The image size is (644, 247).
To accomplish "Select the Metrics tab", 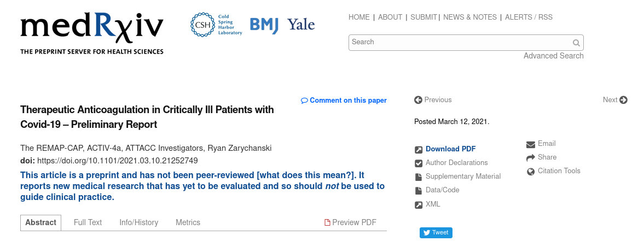I will pyautogui.click(x=188, y=222).
